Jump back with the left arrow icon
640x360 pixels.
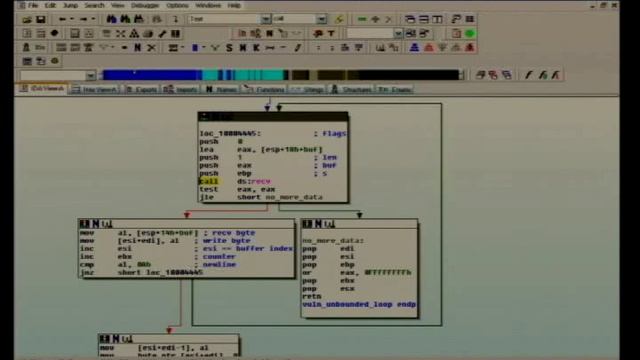[x=62, y=19]
